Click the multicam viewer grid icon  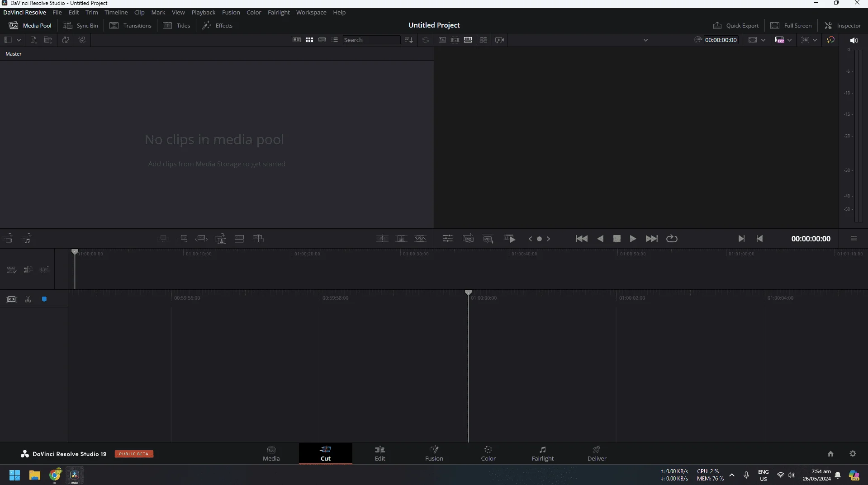click(x=484, y=40)
